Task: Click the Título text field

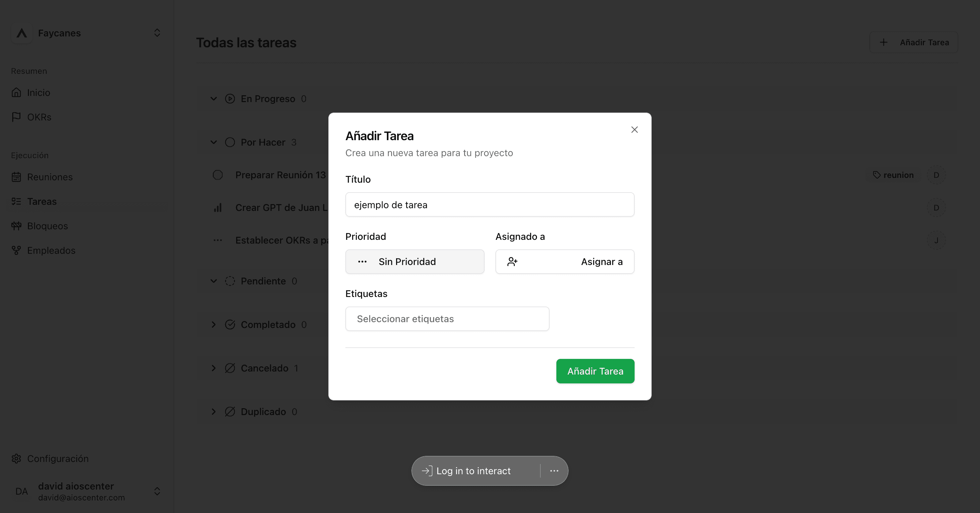Action: pyautogui.click(x=490, y=204)
